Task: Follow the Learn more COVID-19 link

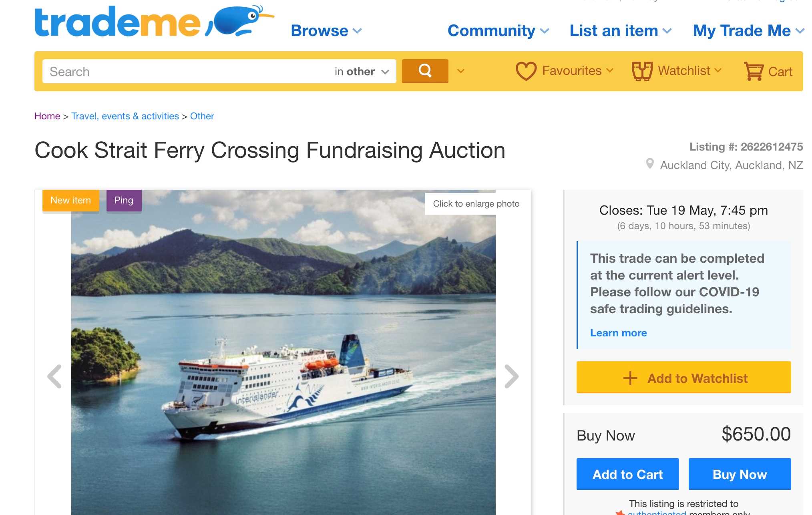Action: 618,333
